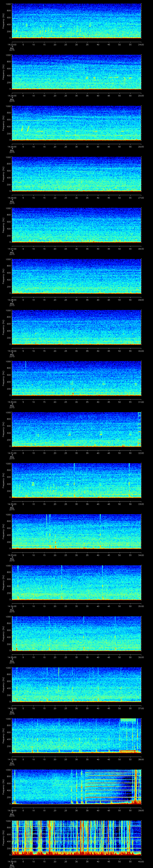Select the spectrogram panel starting 14:23:00

point(76,21)
